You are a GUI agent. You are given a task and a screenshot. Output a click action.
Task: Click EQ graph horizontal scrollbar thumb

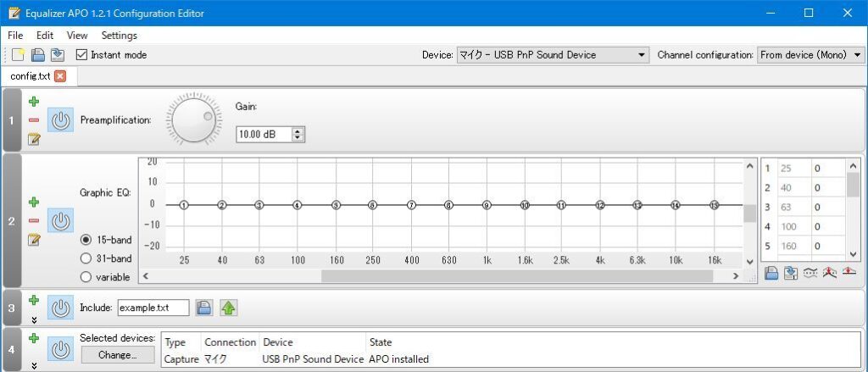[517, 275]
